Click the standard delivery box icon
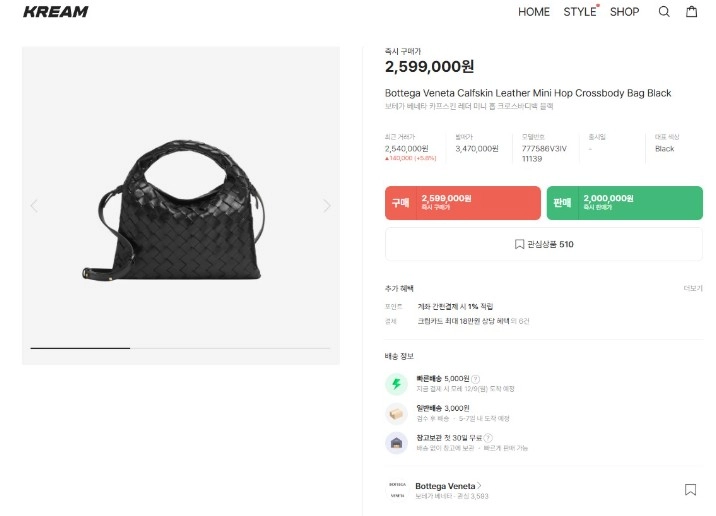The image size is (716, 516). (x=397, y=413)
